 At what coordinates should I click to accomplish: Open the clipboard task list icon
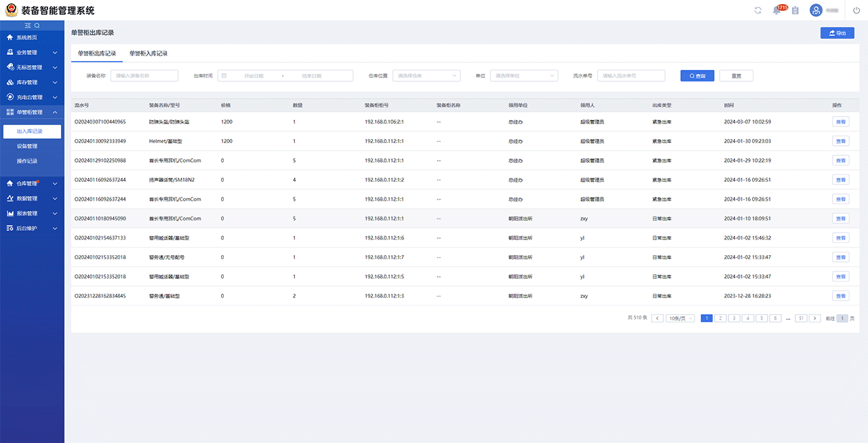pyautogui.click(x=795, y=10)
